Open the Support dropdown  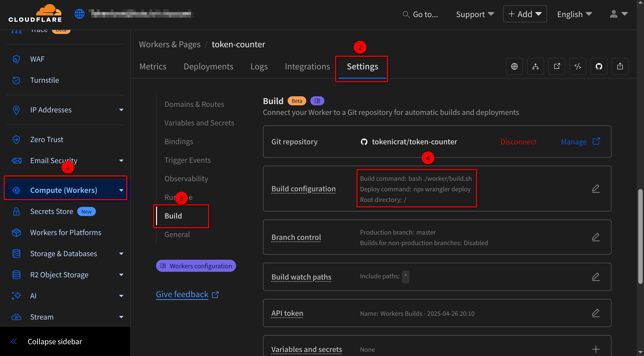pyautogui.click(x=475, y=14)
